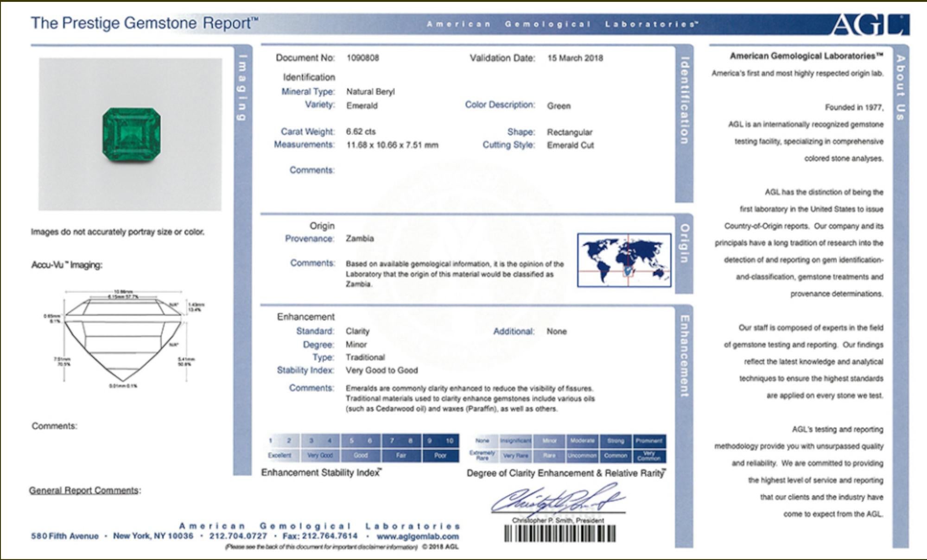This screenshot has height=560, width=927.
Task: Click the mineral type value 'Natural Beryl'
Action: [x=370, y=92]
